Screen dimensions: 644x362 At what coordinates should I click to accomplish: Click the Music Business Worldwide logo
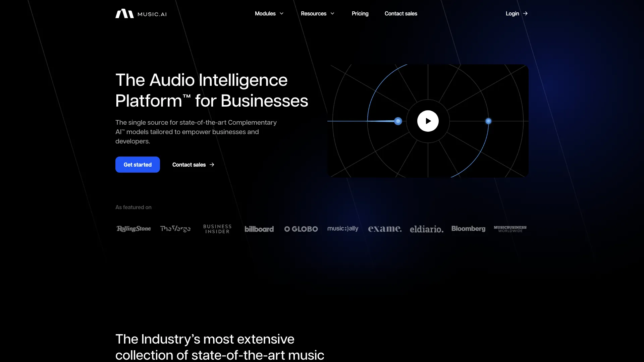pos(509,229)
